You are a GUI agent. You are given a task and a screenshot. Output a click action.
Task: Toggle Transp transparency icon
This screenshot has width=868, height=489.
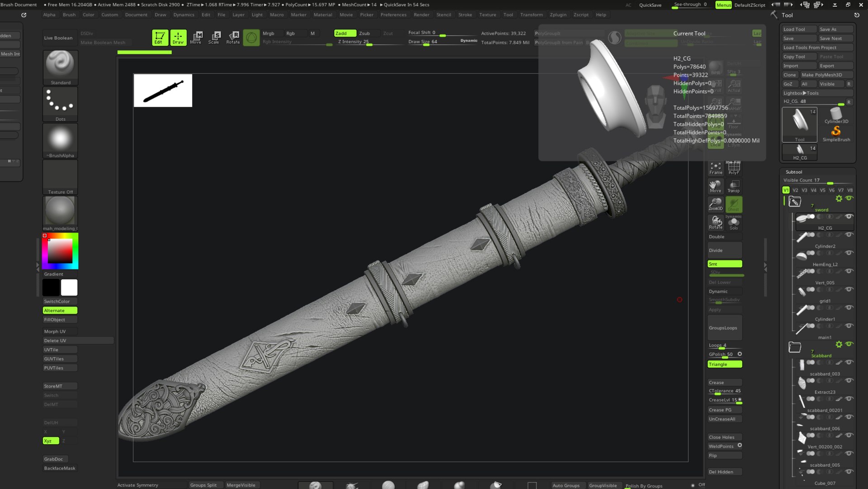[x=734, y=186]
